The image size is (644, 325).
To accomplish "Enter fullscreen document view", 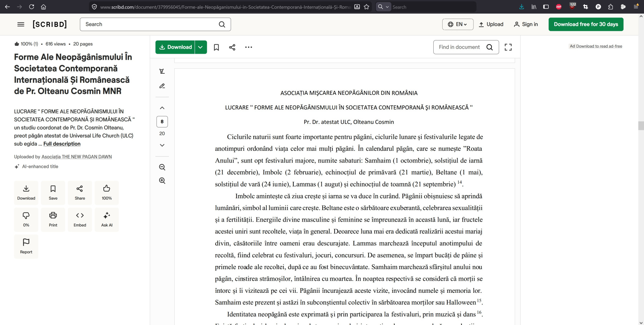I will point(508,47).
